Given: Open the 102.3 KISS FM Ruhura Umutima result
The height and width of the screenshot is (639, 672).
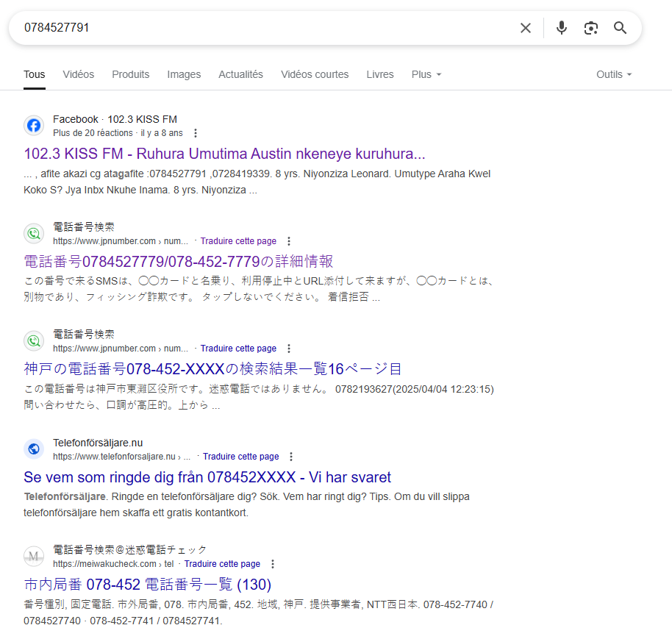Looking at the screenshot, I should (x=224, y=154).
